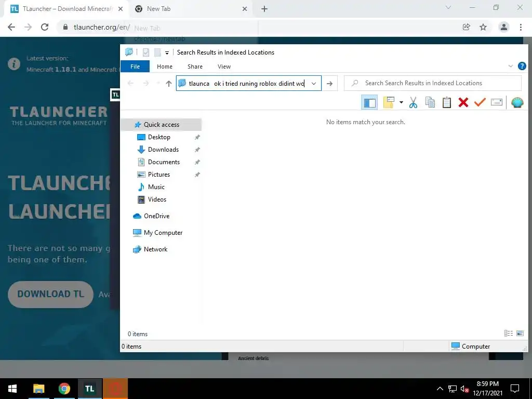Open the address bar history dropdown
The image size is (532, 399).
[x=314, y=84]
